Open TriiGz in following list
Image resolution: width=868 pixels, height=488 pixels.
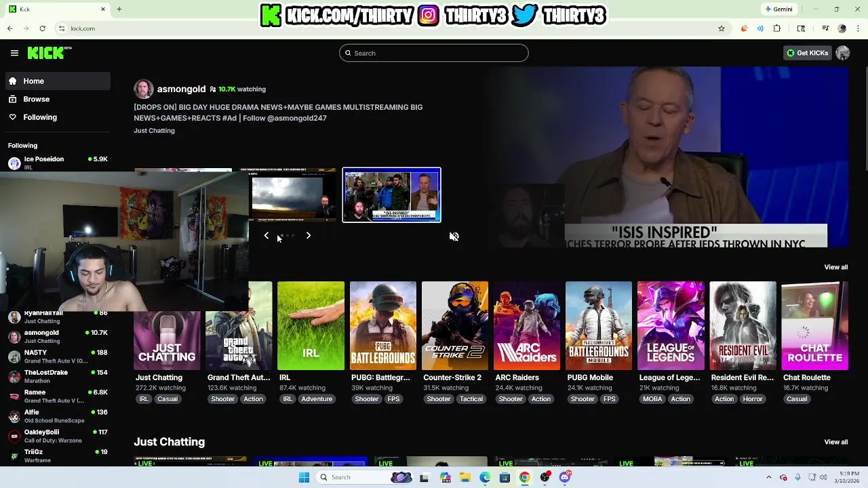point(58,455)
